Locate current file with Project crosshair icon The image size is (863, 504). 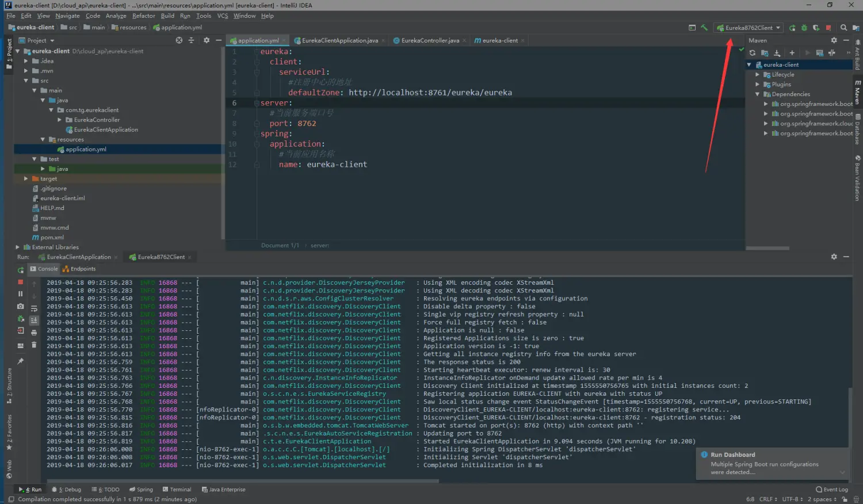coord(179,40)
